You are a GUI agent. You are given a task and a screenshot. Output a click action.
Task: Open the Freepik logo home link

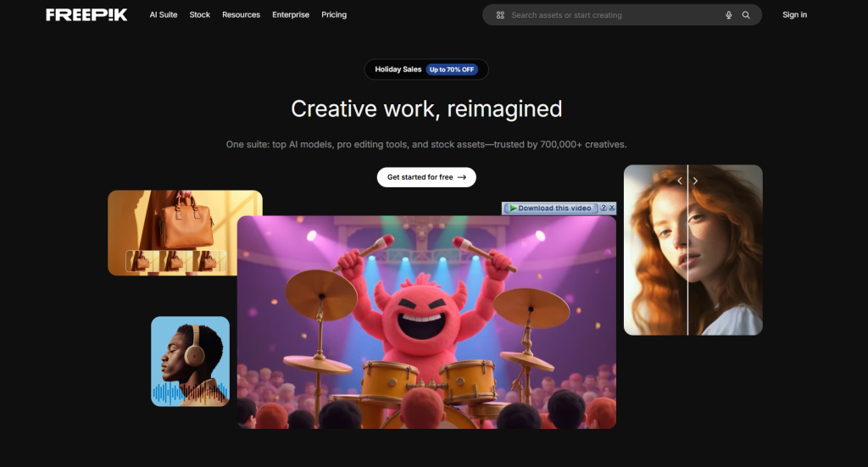pyautogui.click(x=86, y=15)
